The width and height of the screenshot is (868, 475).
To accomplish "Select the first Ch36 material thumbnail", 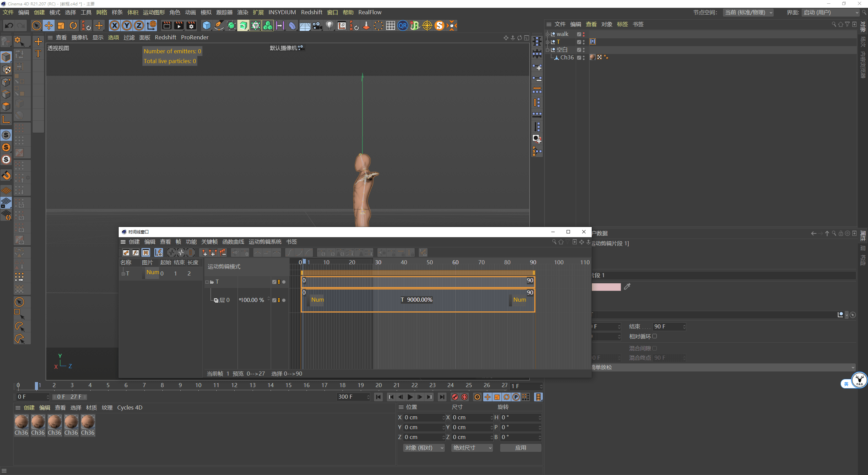I will pyautogui.click(x=21, y=422).
